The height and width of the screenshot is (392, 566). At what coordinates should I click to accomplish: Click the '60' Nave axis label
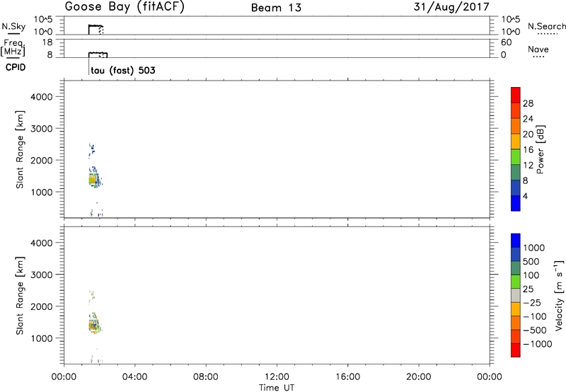tap(507, 42)
